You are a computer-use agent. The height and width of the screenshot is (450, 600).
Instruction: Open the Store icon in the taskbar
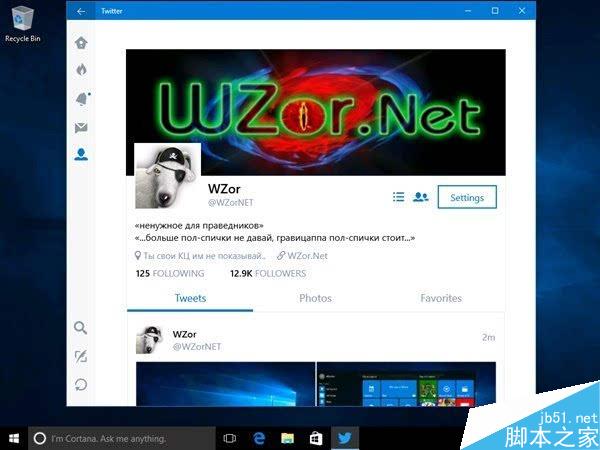click(x=316, y=438)
